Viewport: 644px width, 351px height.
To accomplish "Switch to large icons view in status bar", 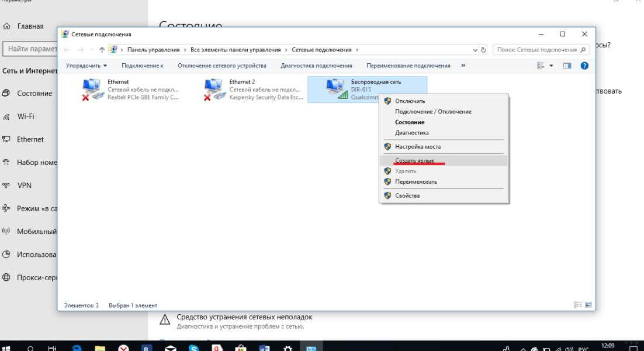I will coord(588,305).
